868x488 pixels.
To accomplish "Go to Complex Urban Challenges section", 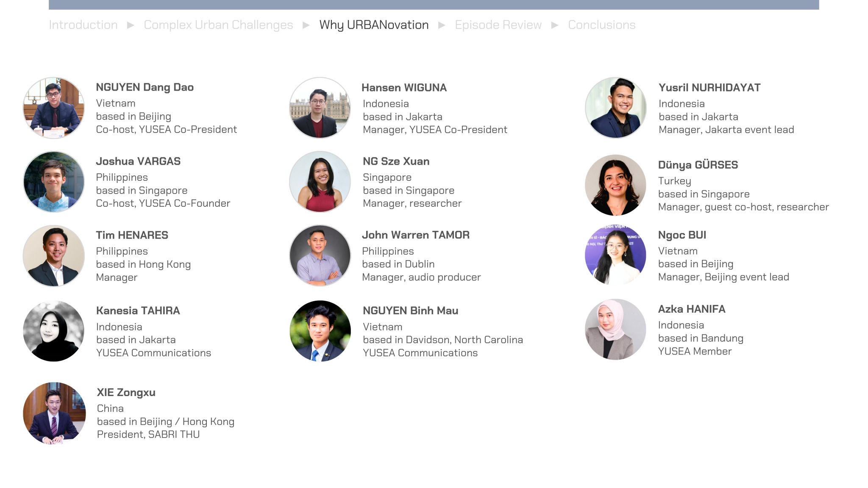I will [218, 25].
